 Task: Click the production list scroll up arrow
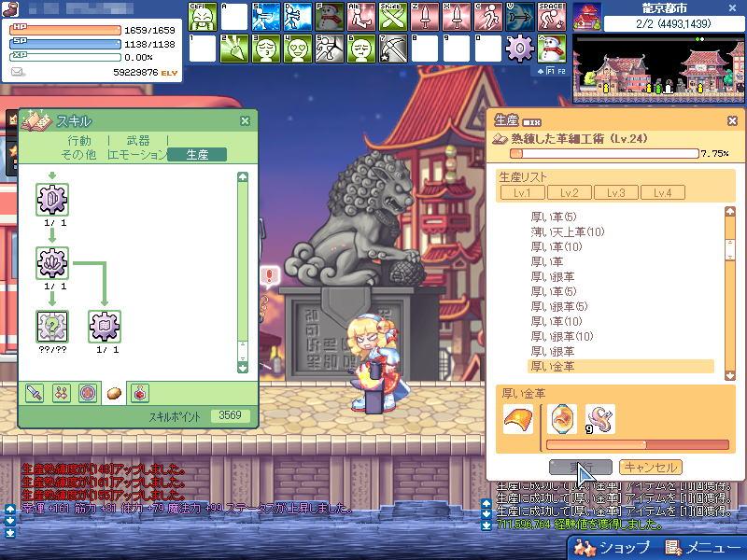tap(730, 212)
